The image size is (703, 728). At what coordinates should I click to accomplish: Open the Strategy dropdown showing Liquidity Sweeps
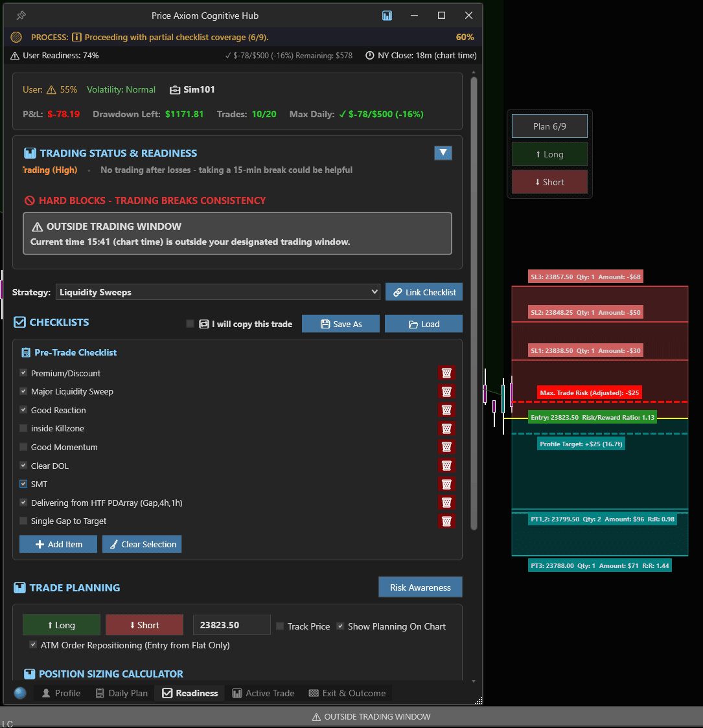point(217,291)
